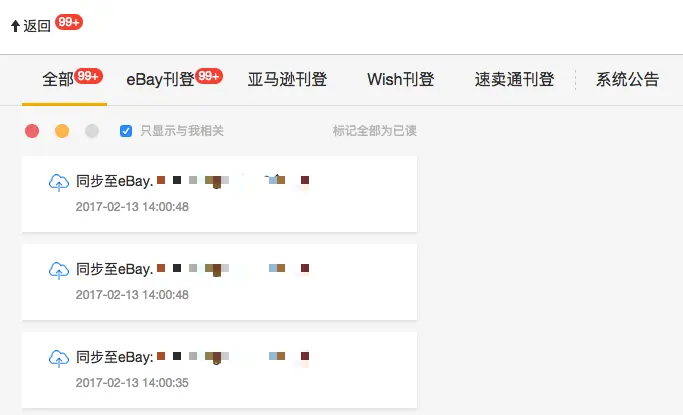Screen dimensions: 683x415
Task: Switch to the 亚马逊刊登 tab
Action: pos(287,80)
